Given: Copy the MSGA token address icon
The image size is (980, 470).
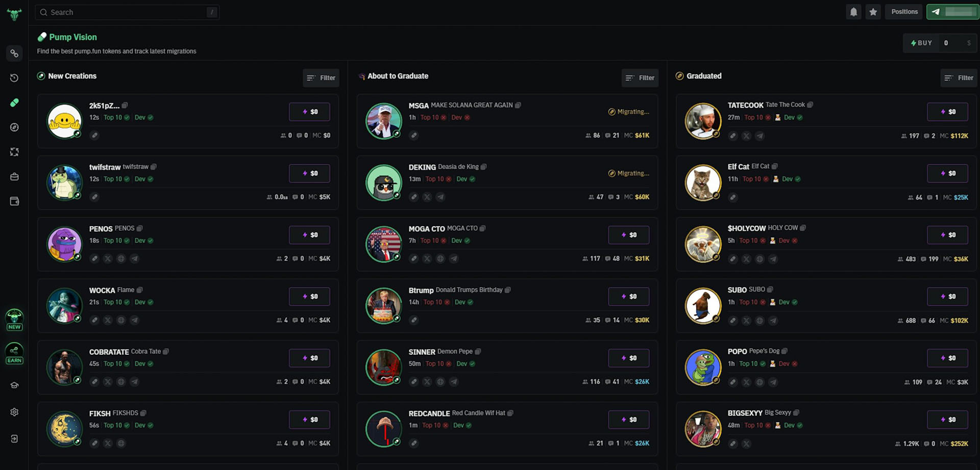Looking at the screenshot, I should point(518,105).
